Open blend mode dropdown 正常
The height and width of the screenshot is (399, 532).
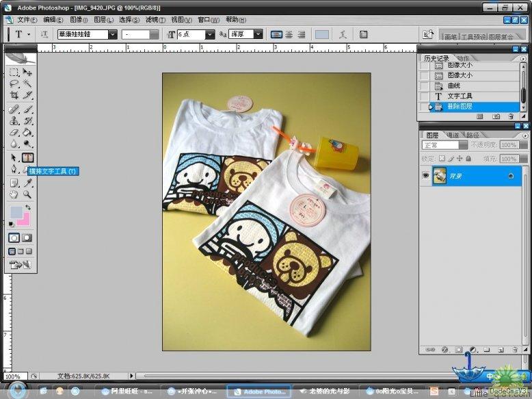click(x=464, y=145)
